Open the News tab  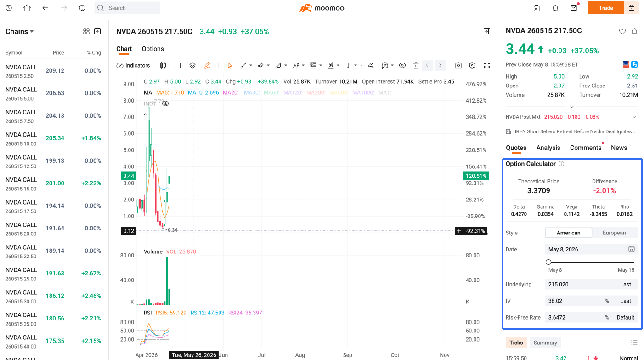[x=619, y=148]
